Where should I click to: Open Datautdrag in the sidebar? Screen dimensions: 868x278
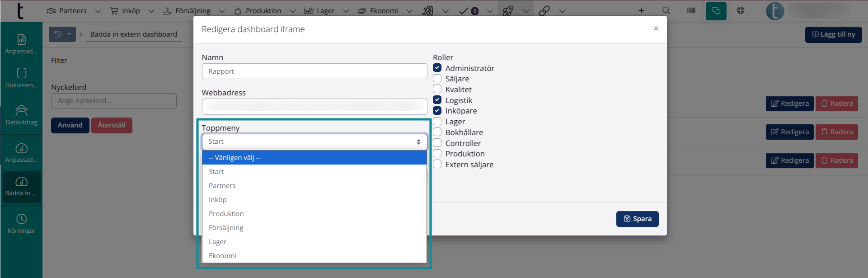tap(21, 115)
